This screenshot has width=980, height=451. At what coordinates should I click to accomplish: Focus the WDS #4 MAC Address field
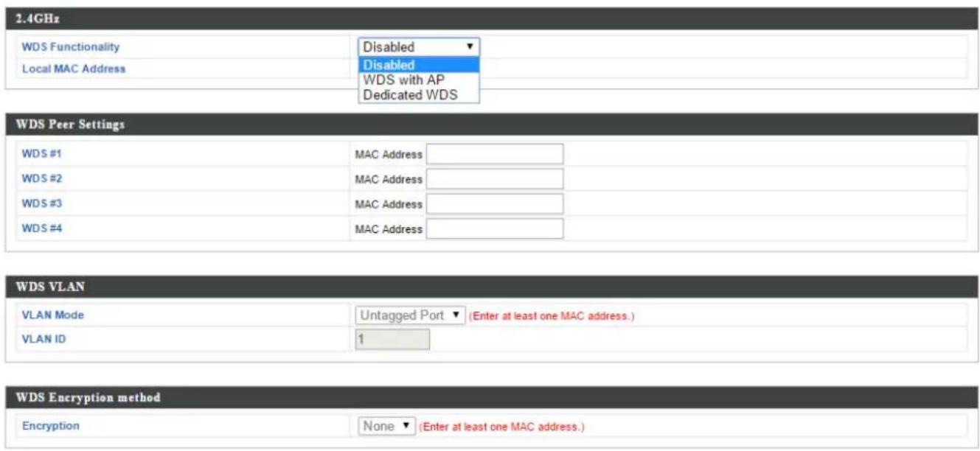click(x=495, y=229)
